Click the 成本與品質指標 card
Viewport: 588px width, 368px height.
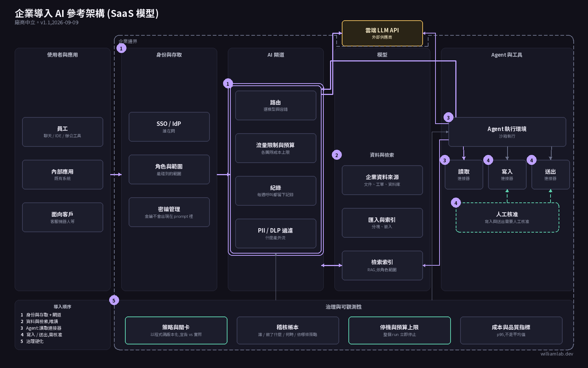pyautogui.click(x=511, y=330)
